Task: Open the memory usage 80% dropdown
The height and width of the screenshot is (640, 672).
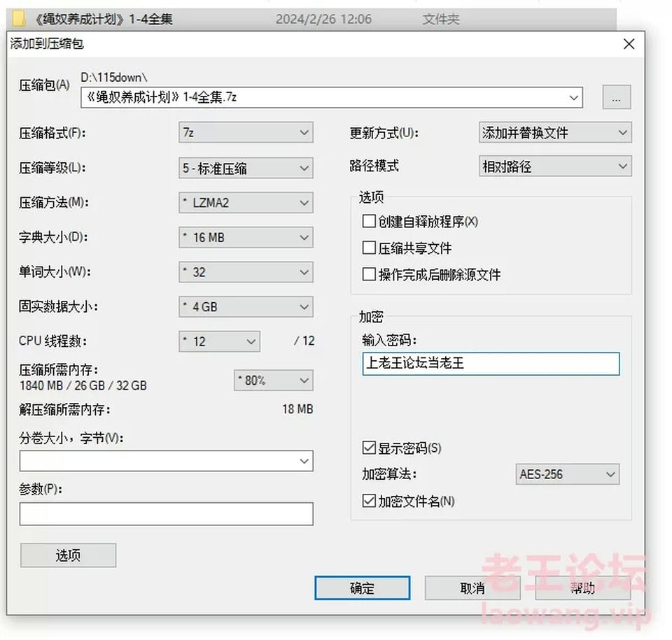Action: tap(274, 381)
